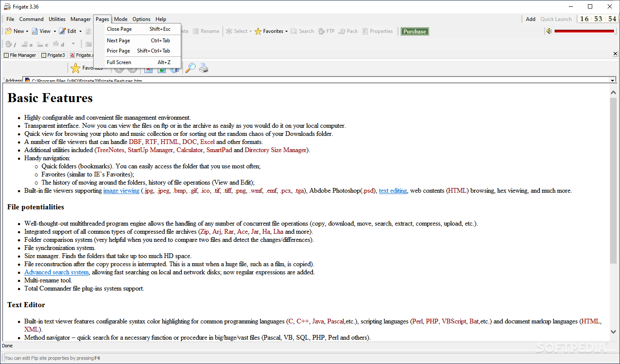This screenshot has height=364, width=620.
Task: Click the Select asterisk icon
Action: click(x=229, y=31)
